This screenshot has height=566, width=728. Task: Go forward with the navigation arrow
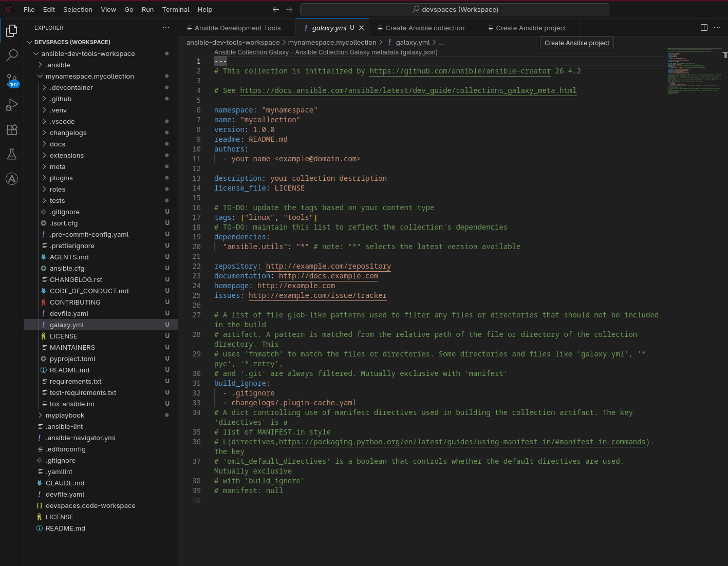289,9
